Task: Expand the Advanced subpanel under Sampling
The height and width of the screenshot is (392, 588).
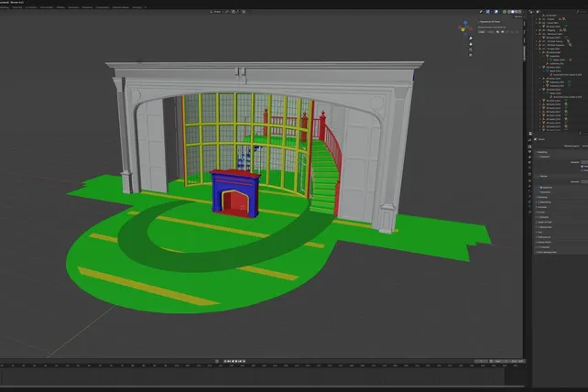Action: click(545, 192)
